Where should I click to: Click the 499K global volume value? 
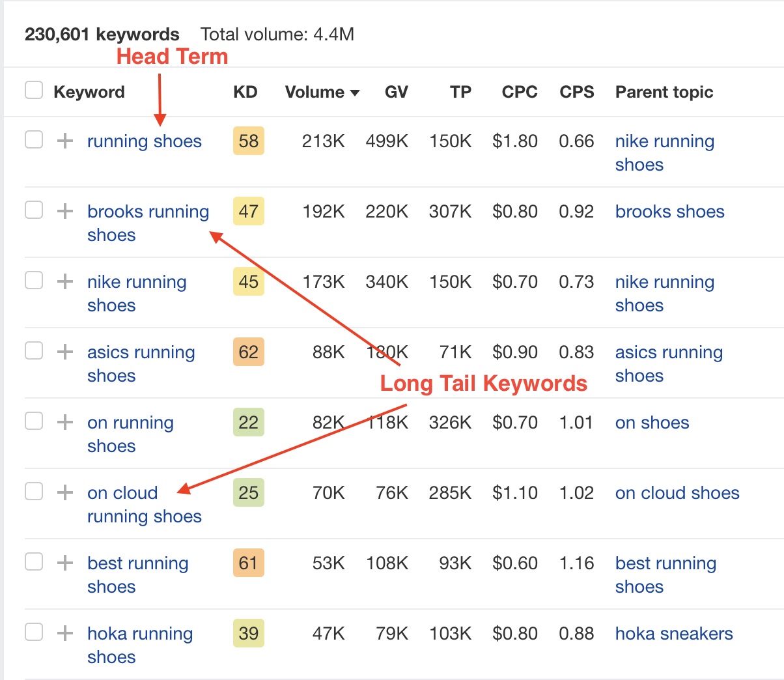pos(387,141)
